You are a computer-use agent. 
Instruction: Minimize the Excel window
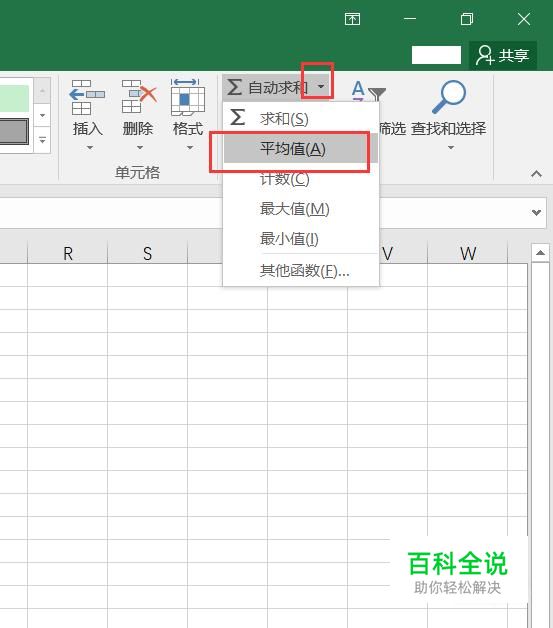[x=410, y=19]
